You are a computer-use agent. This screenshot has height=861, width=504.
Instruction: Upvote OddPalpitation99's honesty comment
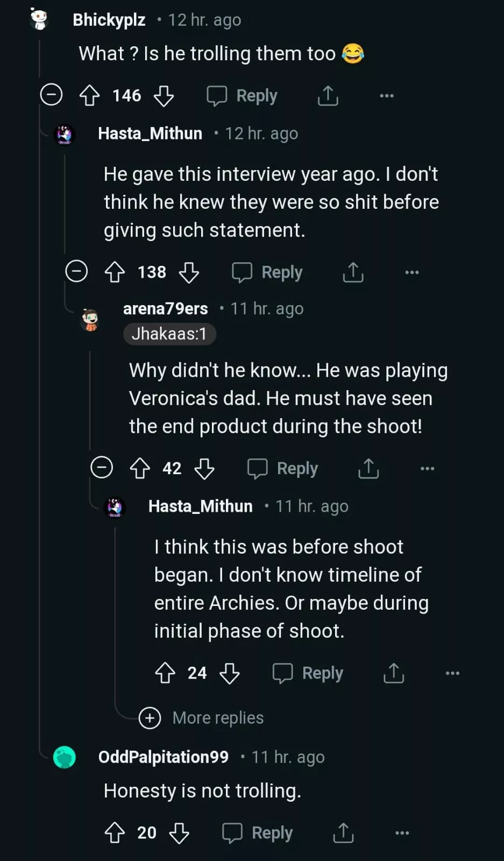(115, 833)
